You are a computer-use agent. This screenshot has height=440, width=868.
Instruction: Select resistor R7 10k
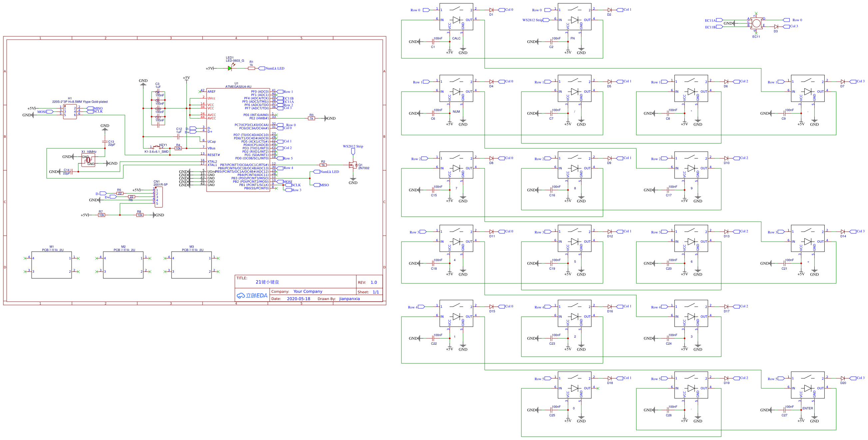(102, 215)
